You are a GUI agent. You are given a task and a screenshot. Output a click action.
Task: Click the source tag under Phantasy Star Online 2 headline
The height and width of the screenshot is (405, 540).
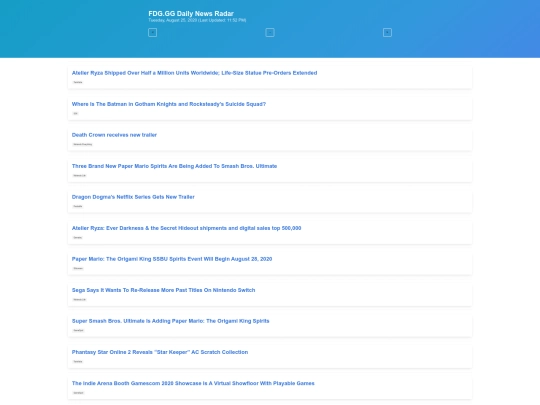[78, 361]
